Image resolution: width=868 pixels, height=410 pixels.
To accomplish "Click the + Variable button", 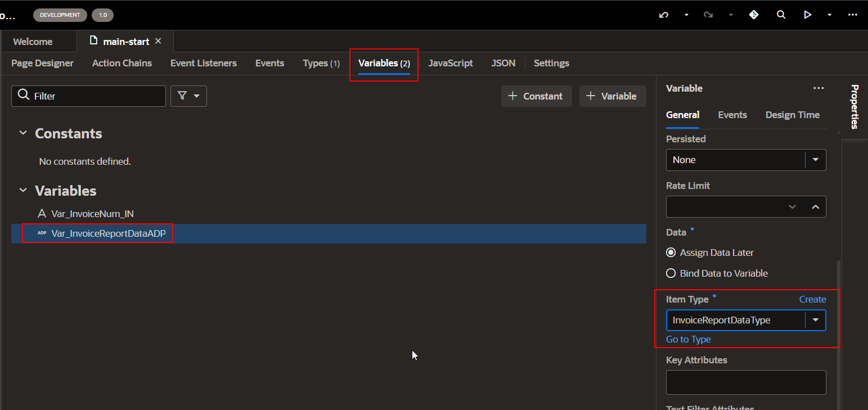I will click(613, 96).
